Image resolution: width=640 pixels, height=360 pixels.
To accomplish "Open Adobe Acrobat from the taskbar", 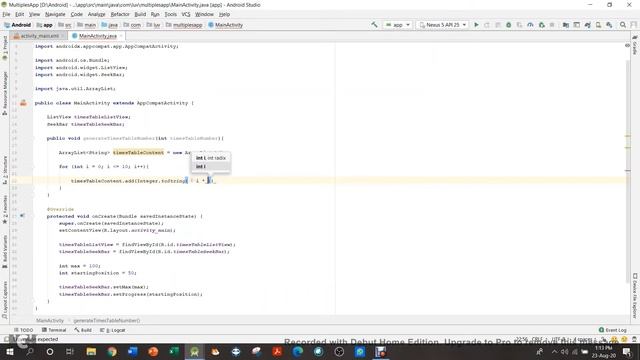I will coord(277,351).
